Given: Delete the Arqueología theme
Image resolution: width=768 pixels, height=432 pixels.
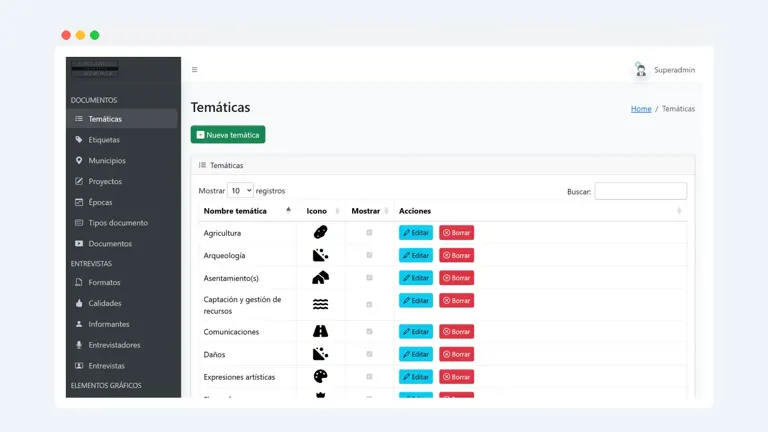Looking at the screenshot, I should coord(456,255).
